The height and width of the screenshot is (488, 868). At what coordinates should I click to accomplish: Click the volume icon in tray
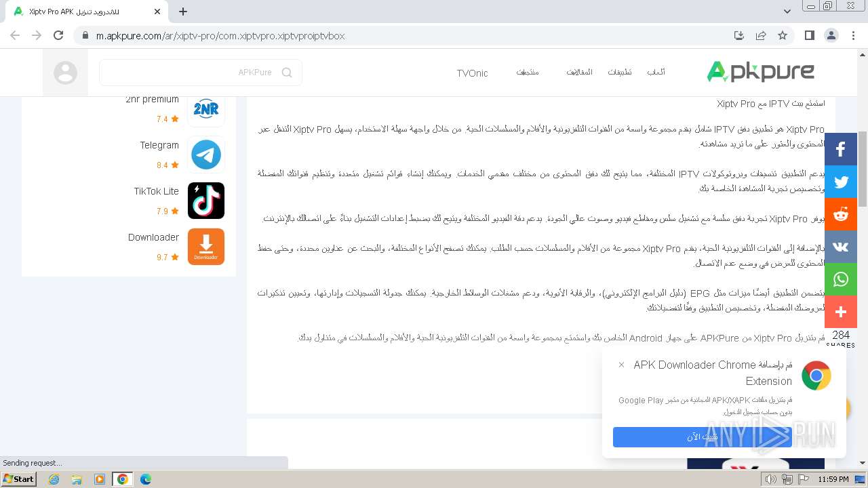coord(771,479)
